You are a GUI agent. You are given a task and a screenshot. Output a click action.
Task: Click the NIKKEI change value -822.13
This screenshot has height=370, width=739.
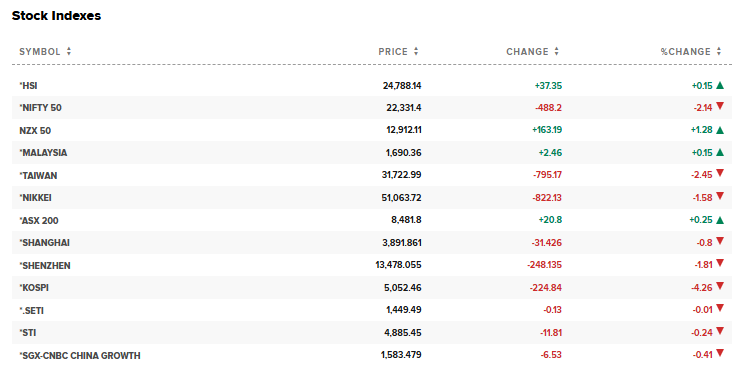point(547,197)
